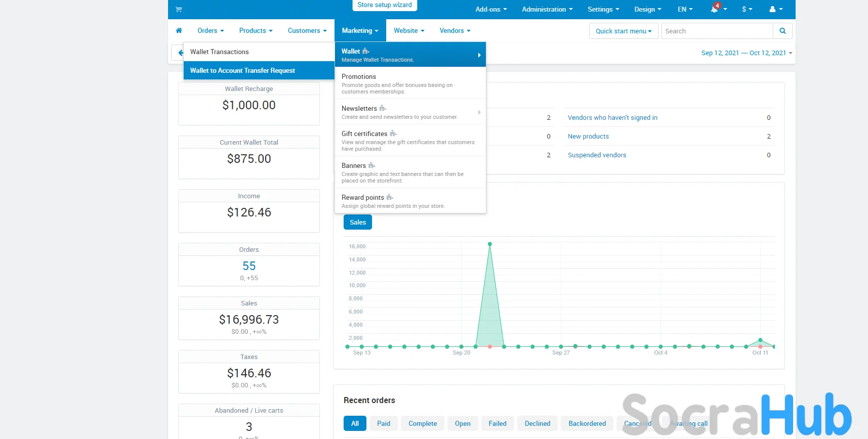Click the shopping cart storefront icon

tap(179, 9)
